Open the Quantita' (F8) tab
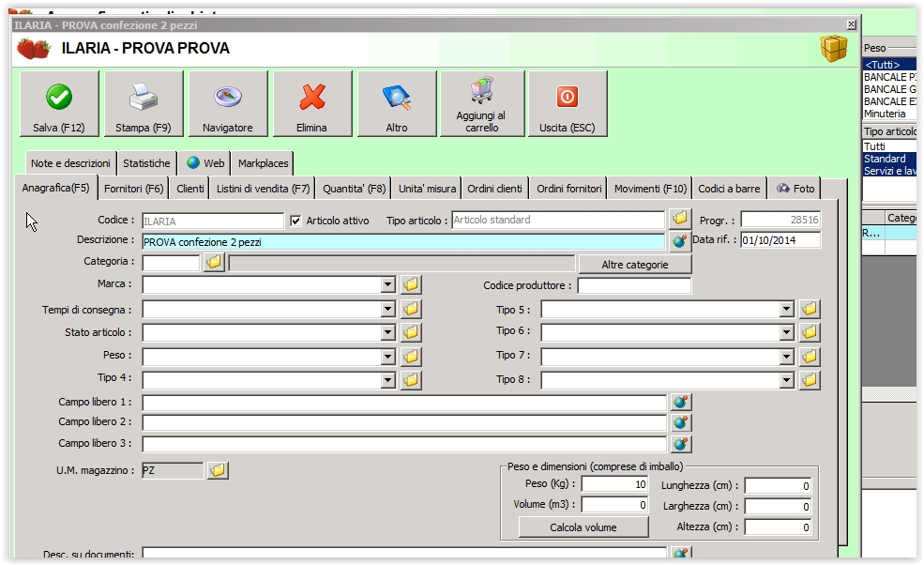 coord(354,189)
